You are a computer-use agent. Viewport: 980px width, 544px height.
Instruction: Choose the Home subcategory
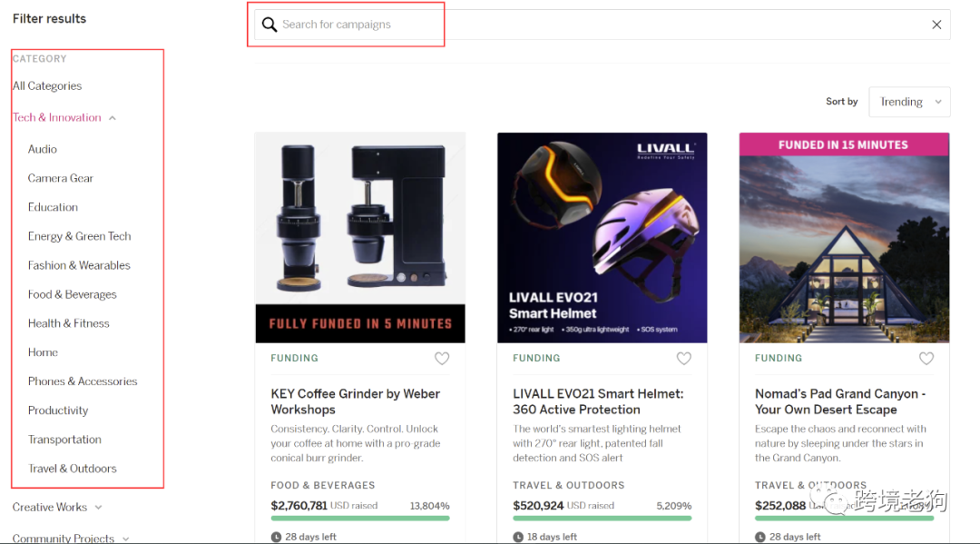click(x=44, y=352)
